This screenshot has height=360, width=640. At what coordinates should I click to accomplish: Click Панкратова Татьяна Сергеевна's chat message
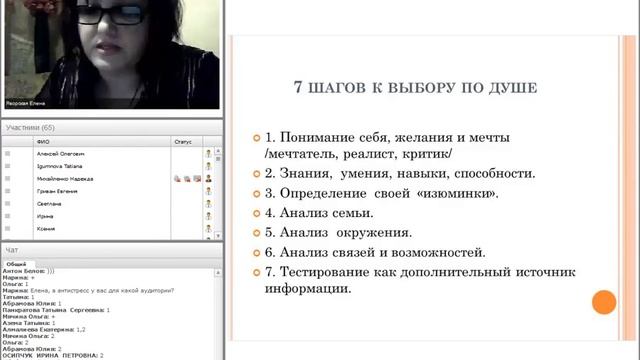56,310
